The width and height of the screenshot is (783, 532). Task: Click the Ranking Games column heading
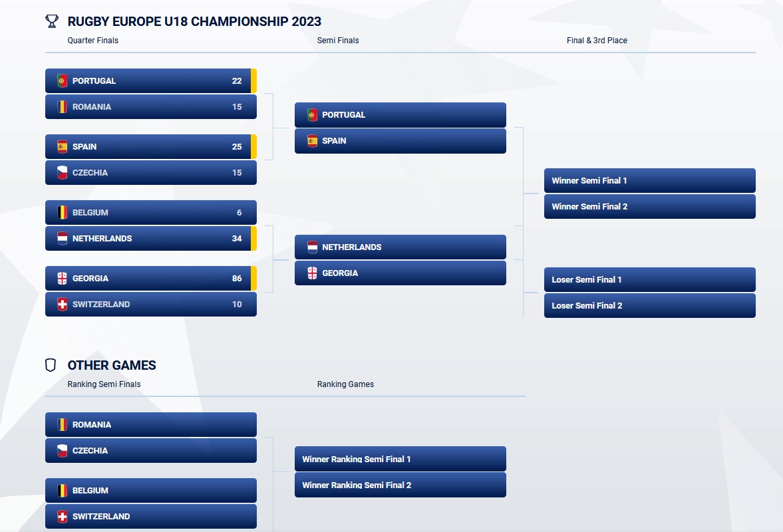coord(345,384)
